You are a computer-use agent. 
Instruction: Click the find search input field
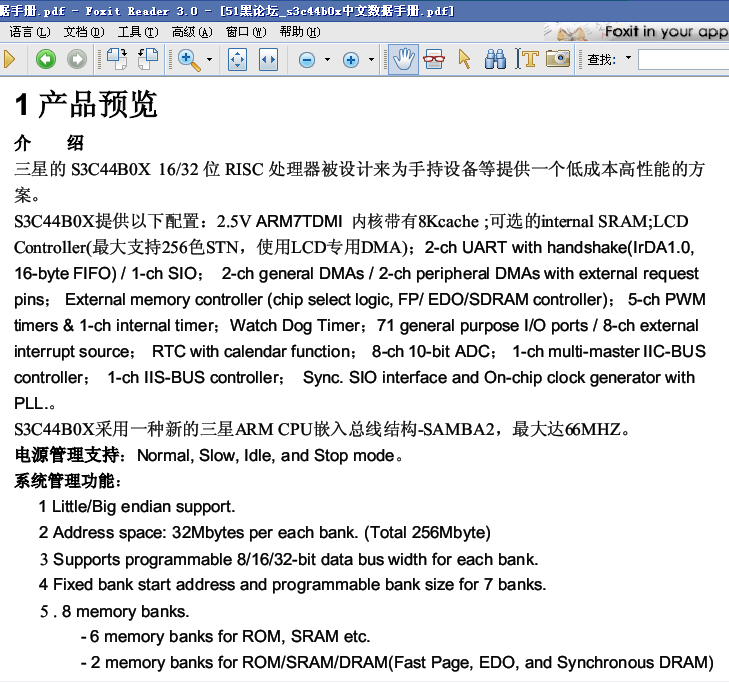click(683, 60)
